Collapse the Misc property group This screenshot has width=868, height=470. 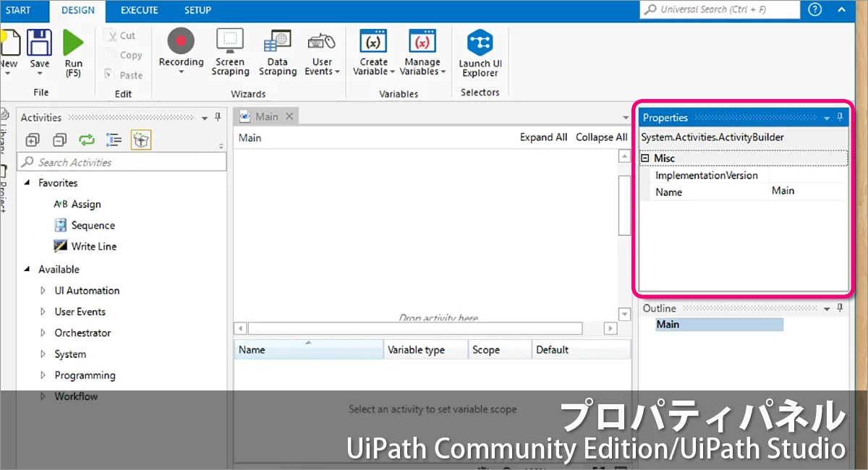click(645, 158)
